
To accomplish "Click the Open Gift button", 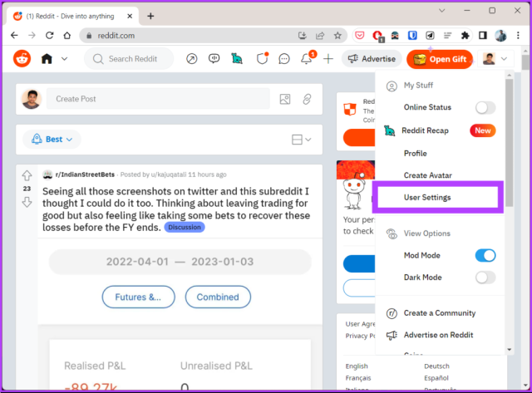I will tap(440, 59).
